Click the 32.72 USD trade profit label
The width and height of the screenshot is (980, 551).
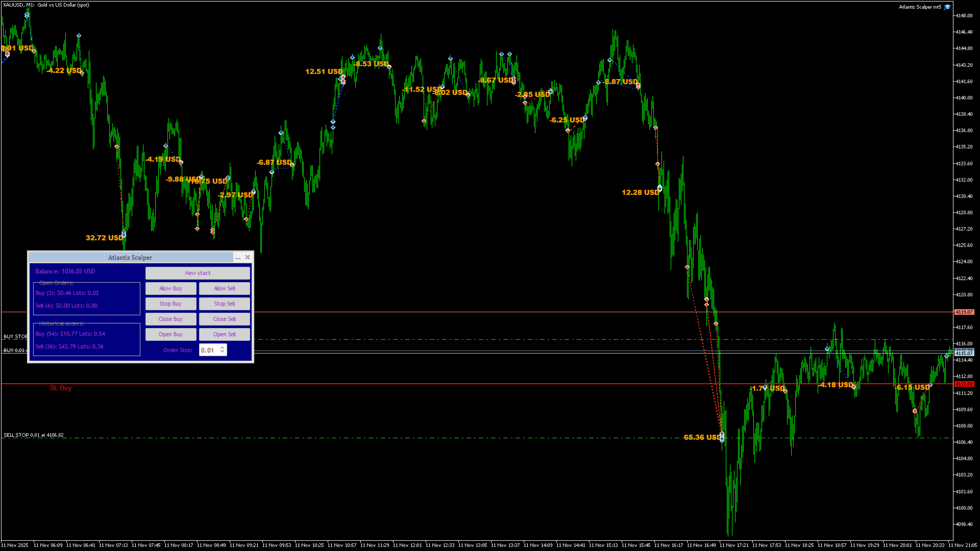tap(104, 238)
